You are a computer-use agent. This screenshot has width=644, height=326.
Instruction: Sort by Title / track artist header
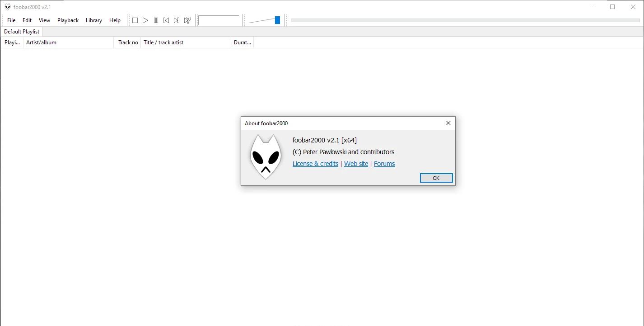coord(186,43)
